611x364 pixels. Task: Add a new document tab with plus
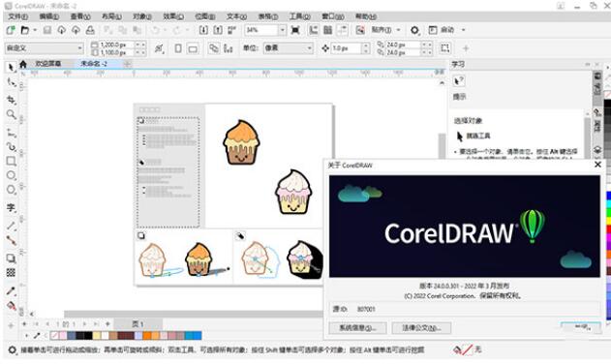point(128,64)
